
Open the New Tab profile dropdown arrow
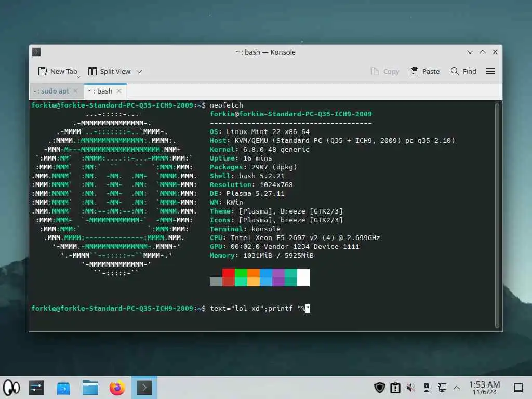(79, 77)
